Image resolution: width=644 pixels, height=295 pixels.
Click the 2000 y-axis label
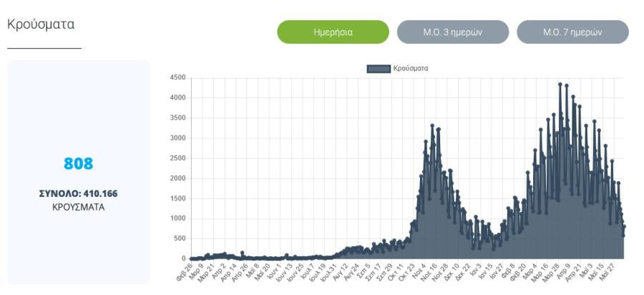[x=177, y=178]
